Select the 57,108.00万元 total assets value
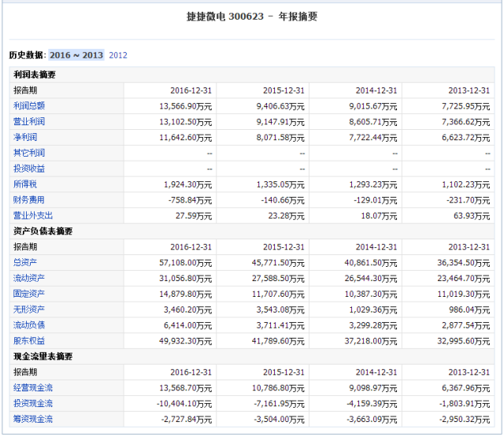Viewport: 504px width, 437px height. 186,262
